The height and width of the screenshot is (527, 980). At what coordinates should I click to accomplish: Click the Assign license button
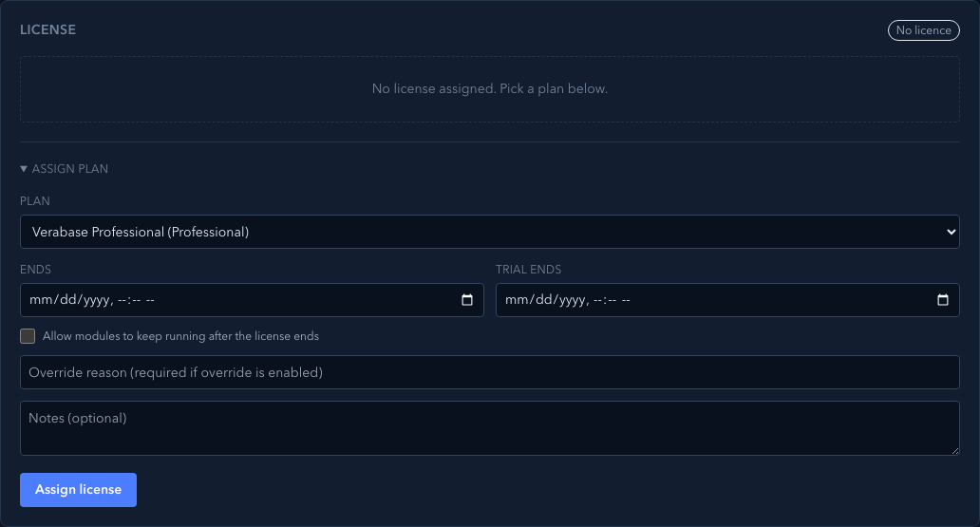78,490
